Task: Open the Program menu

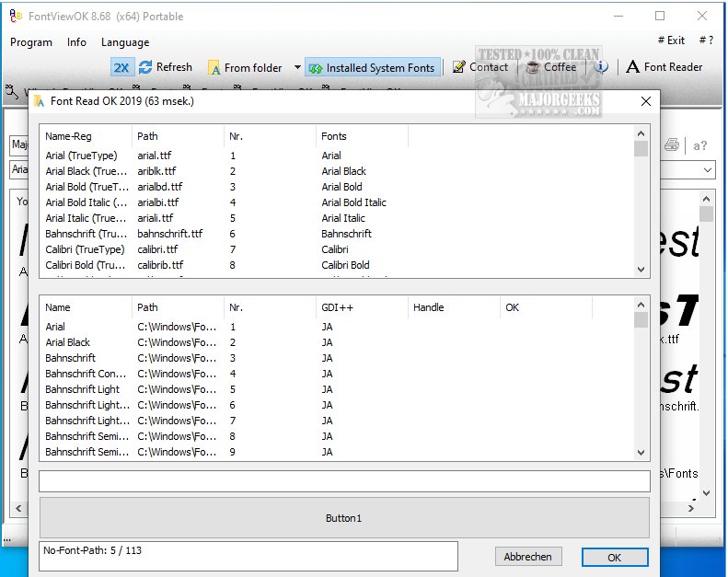Action: (x=31, y=42)
